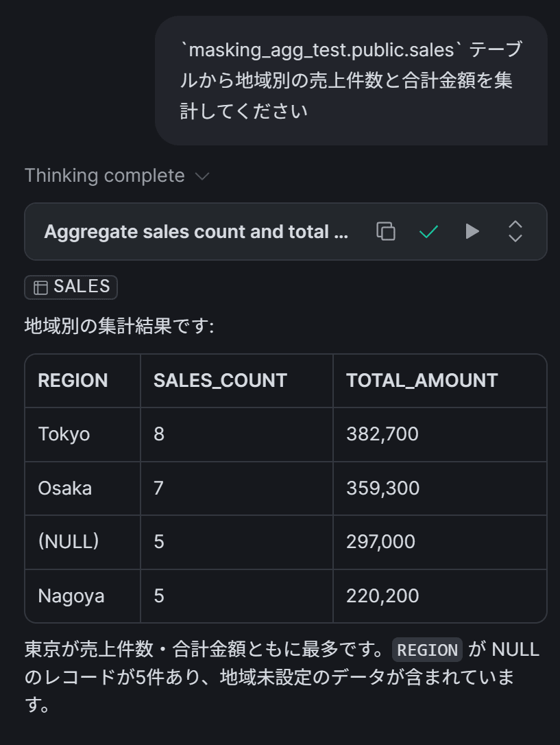The height and width of the screenshot is (745, 560).
Task: Click the 220,200 total amount cell
Action: pos(440,596)
